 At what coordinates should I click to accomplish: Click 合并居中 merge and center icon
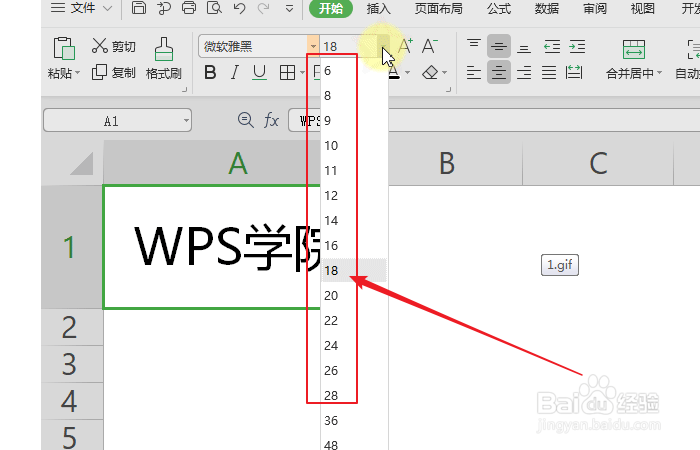[634, 49]
